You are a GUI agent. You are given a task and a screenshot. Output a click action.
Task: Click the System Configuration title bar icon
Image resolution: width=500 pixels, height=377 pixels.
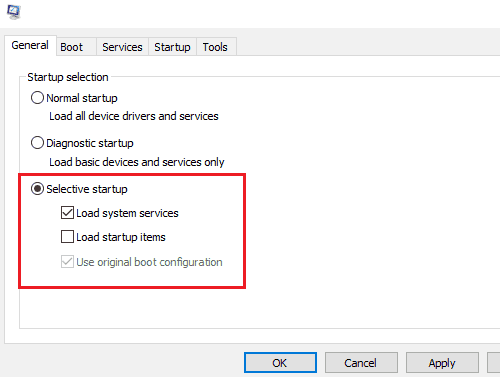click(14, 12)
